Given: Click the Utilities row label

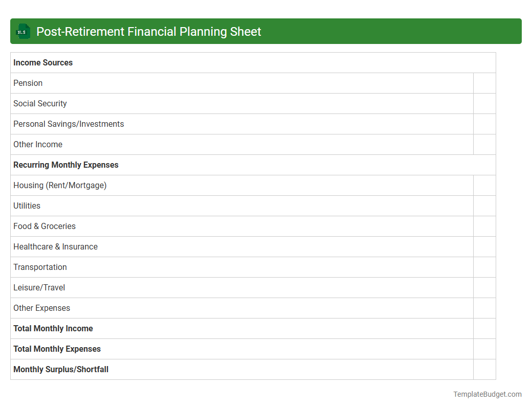Looking at the screenshot, I should (27, 206).
